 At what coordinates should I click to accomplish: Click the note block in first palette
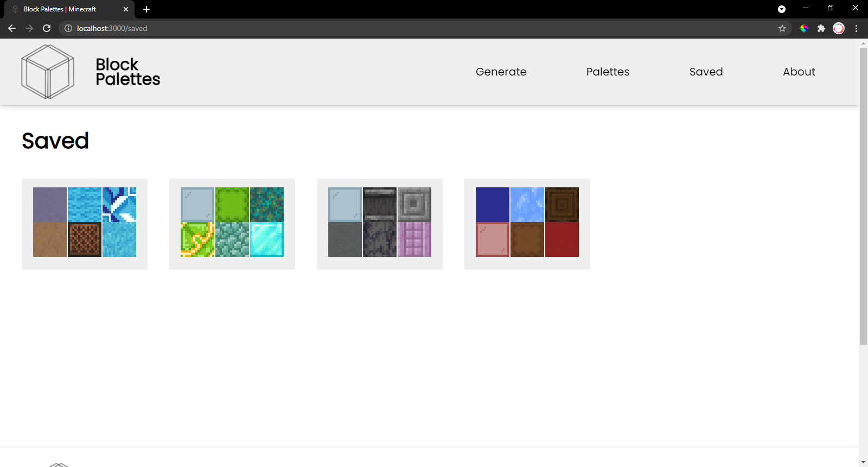tap(85, 239)
